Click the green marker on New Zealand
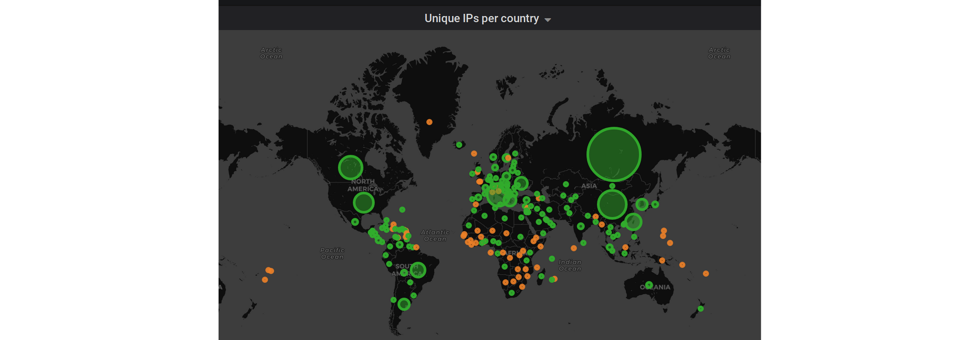This screenshot has height=340, width=980. click(x=701, y=309)
